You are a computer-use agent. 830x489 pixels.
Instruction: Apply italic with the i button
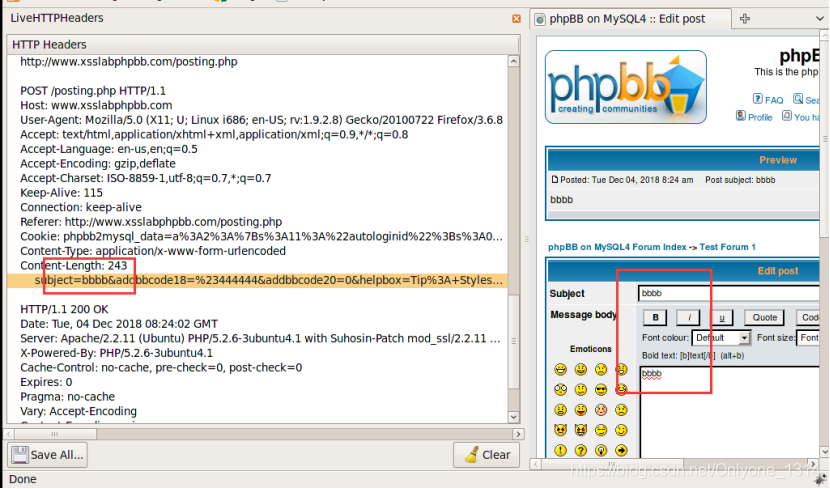(x=689, y=318)
